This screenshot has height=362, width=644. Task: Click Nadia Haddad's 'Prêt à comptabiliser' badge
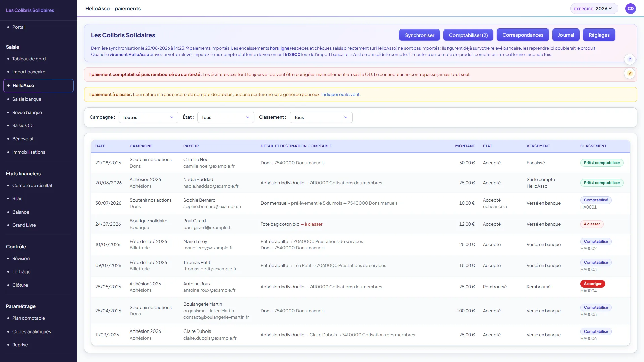(x=602, y=183)
